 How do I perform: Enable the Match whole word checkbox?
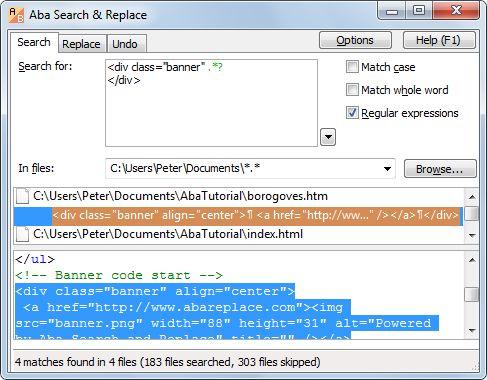pos(352,90)
